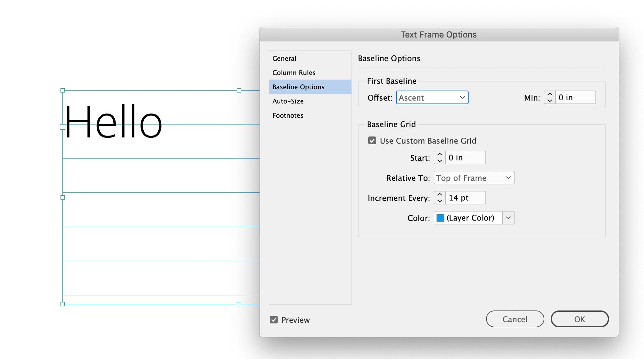Viewport: 644px width, 359px height.
Task: Click the Increment Every 14 pt field
Action: 465,198
